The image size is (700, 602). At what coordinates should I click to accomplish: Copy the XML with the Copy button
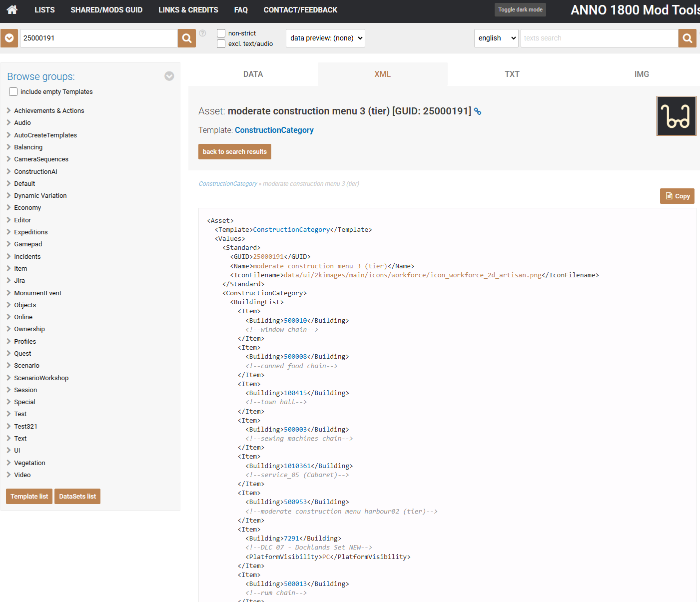677,196
